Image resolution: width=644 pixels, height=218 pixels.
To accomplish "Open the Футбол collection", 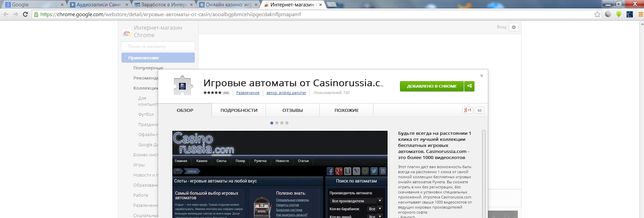I will pos(146,114).
